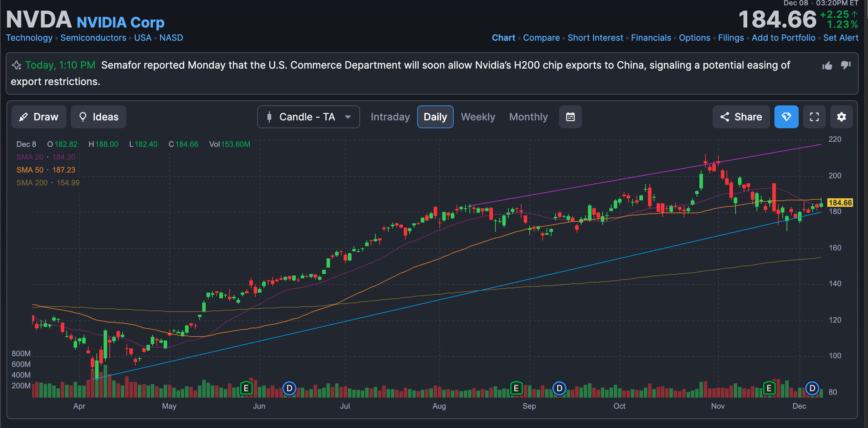This screenshot has width=868, height=428.
Task: Switch to the Weekly timeframe tab
Action: pos(478,117)
